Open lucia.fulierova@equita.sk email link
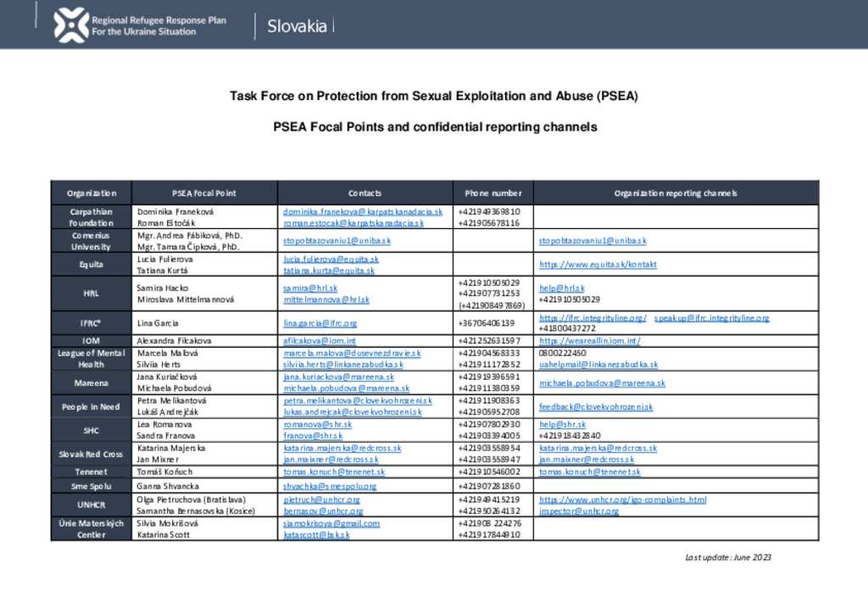Image resolution: width=868 pixels, height=614 pixels. 331,260
